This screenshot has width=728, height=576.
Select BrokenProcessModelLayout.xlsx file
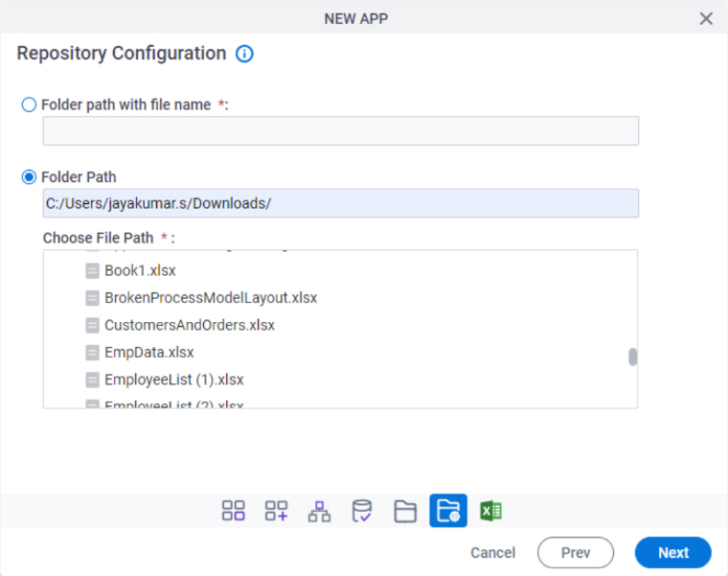[210, 297]
